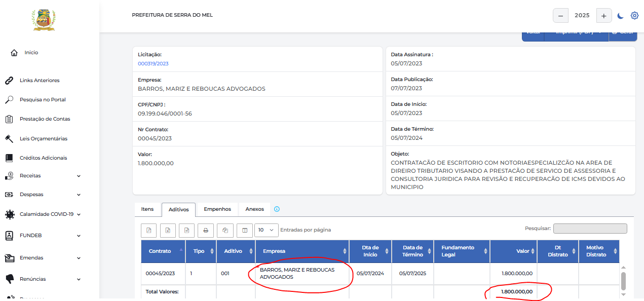Sort table by Dta de Início column
The height and width of the screenshot is (301, 644).
click(370, 251)
